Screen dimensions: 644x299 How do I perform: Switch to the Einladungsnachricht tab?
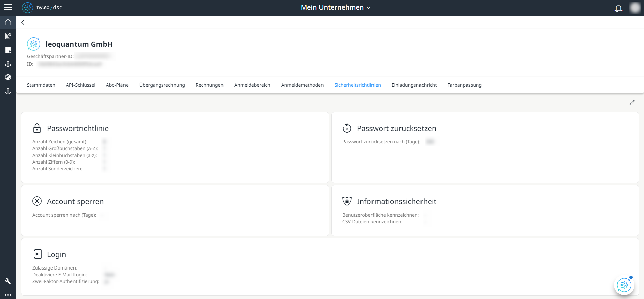[414, 85]
